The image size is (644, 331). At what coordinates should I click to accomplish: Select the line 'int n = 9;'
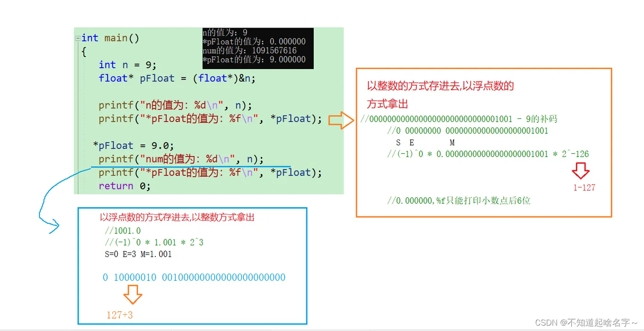[x=127, y=64]
